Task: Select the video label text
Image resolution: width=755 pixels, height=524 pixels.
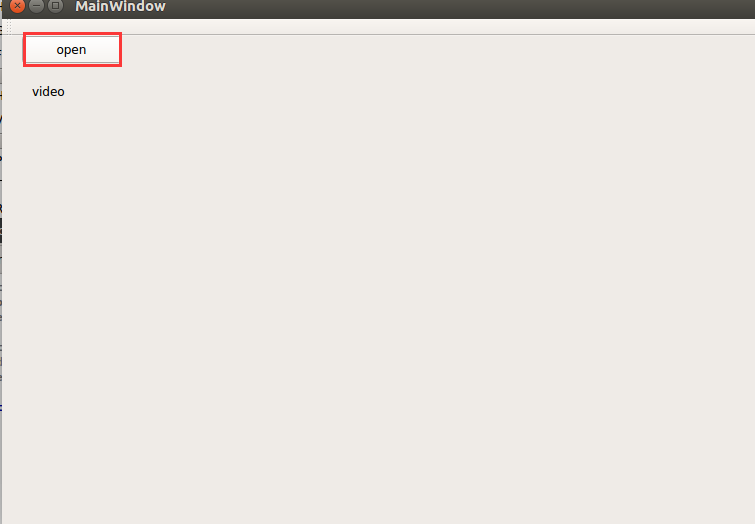Action: pyautogui.click(x=48, y=92)
